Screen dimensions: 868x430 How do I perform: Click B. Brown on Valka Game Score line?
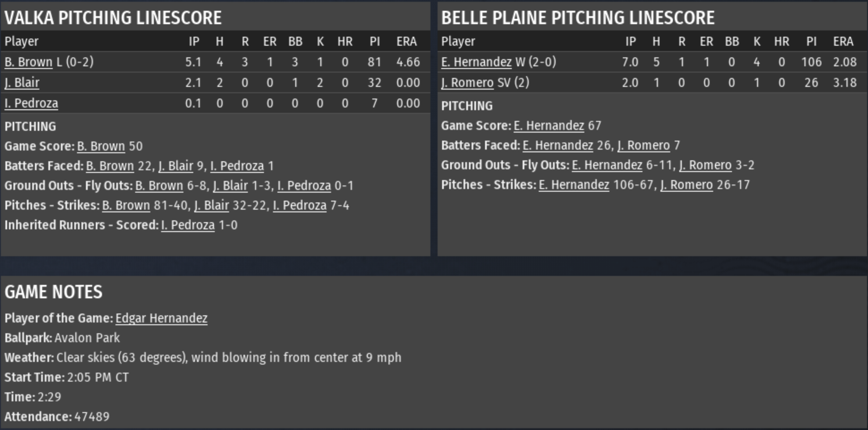point(101,146)
